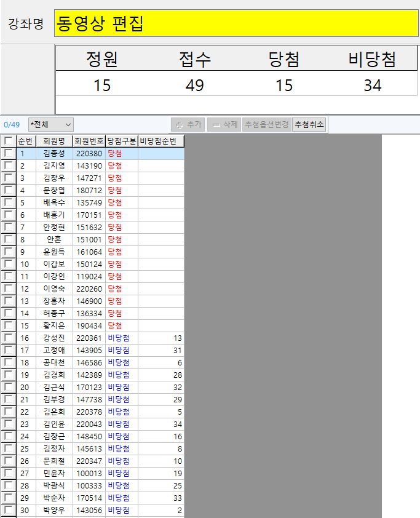Click 당첨 status in row 김창우
Screen dimensions: 420x518
[115, 178]
